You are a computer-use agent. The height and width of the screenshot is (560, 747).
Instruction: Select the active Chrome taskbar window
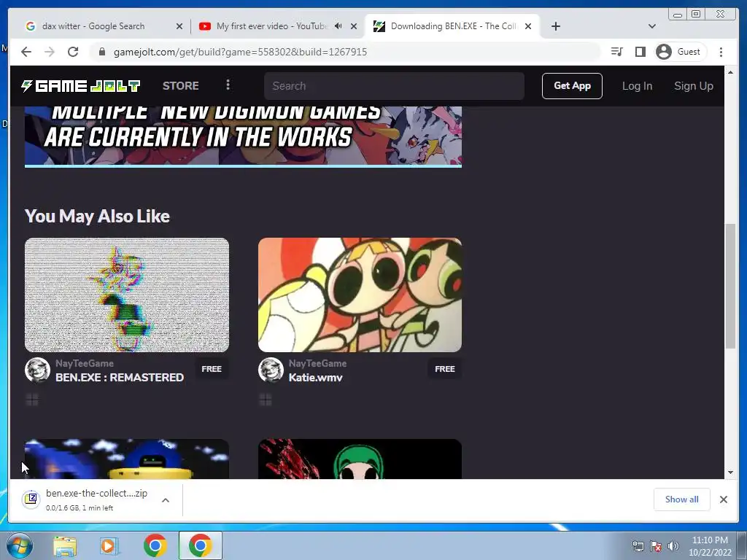pos(200,545)
